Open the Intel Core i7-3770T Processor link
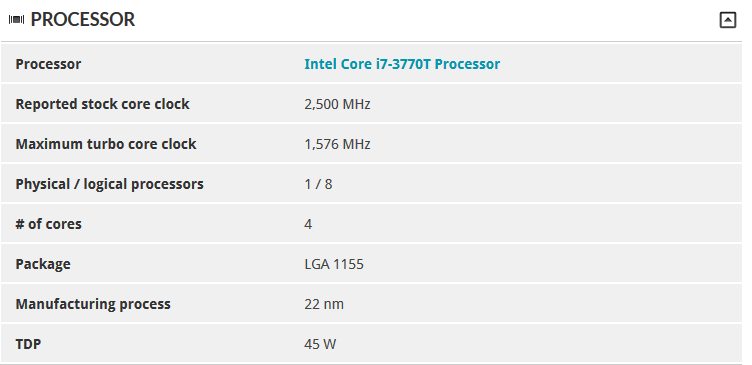752x365 pixels. pos(402,64)
